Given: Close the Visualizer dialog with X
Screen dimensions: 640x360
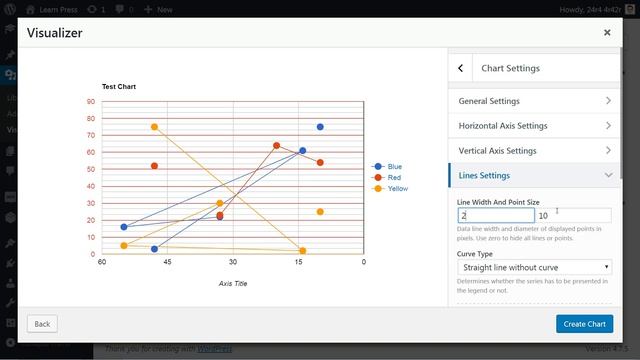Looking at the screenshot, I should coord(607,33).
